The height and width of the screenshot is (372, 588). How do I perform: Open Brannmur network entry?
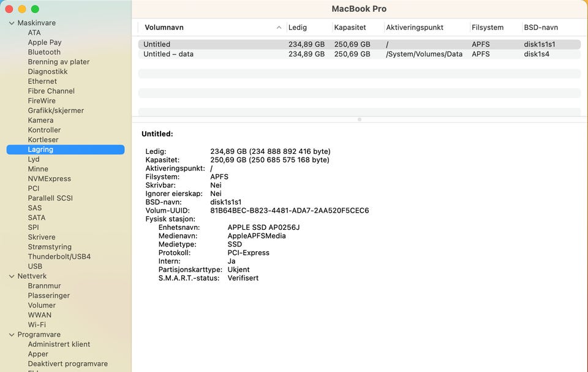(x=44, y=286)
